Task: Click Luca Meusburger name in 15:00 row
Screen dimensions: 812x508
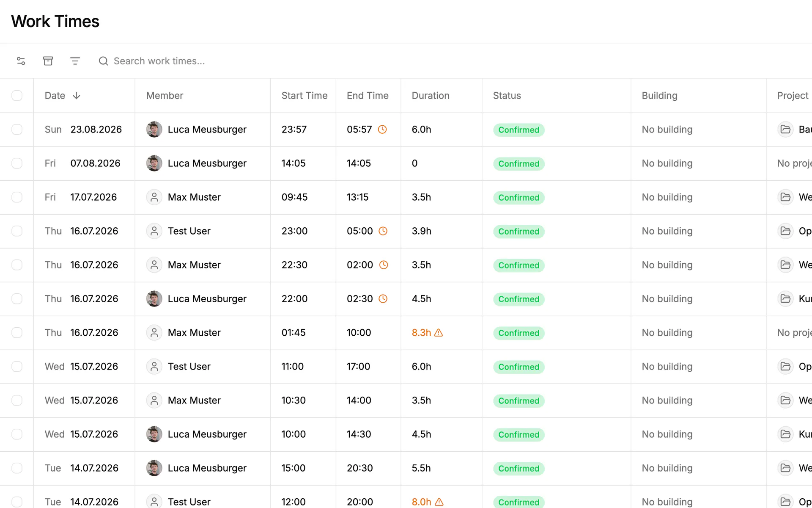Action: [207, 468]
